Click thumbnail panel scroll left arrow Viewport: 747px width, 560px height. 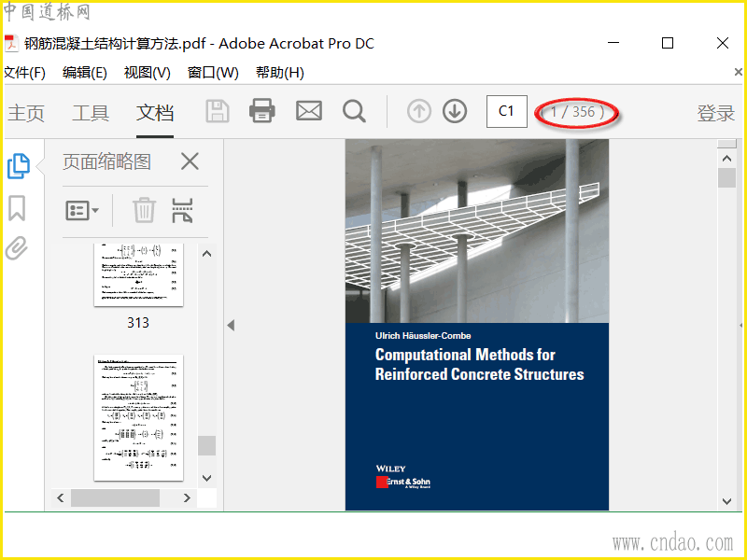(x=61, y=498)
